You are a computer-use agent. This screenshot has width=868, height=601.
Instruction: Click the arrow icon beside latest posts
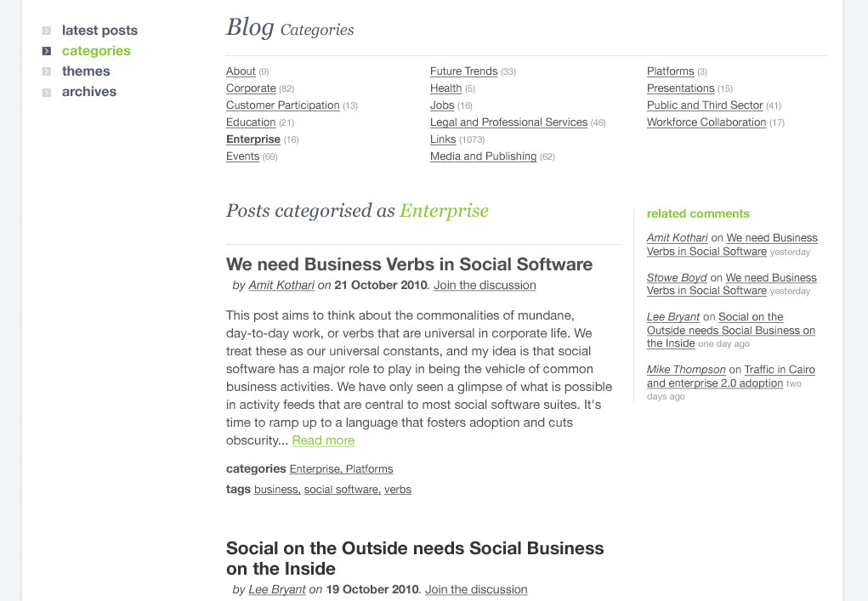47,31
